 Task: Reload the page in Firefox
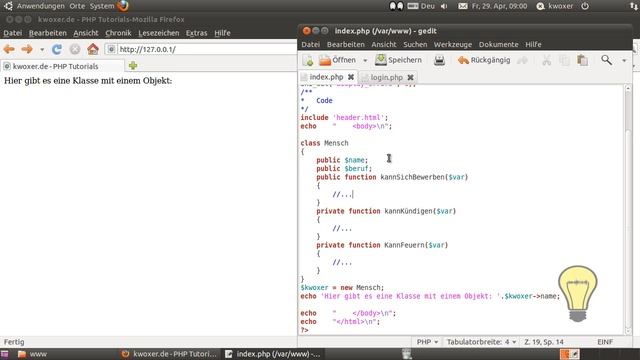57,49
